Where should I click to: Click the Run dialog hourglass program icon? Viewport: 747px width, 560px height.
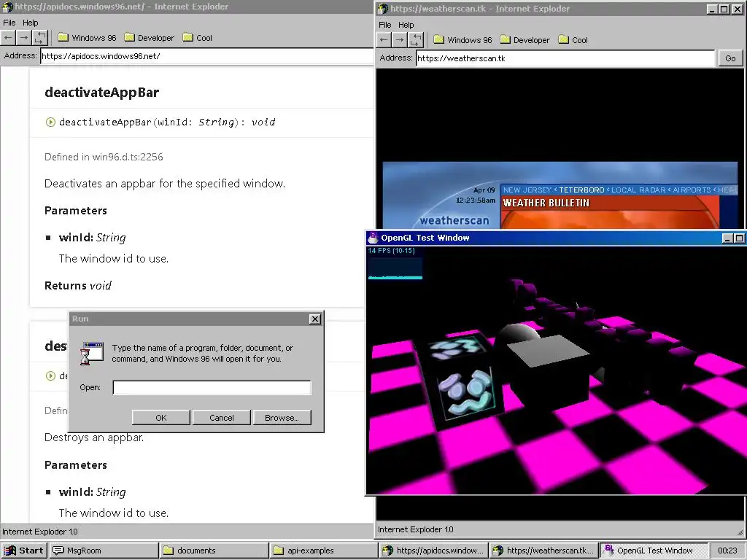[x=92, y=354]
